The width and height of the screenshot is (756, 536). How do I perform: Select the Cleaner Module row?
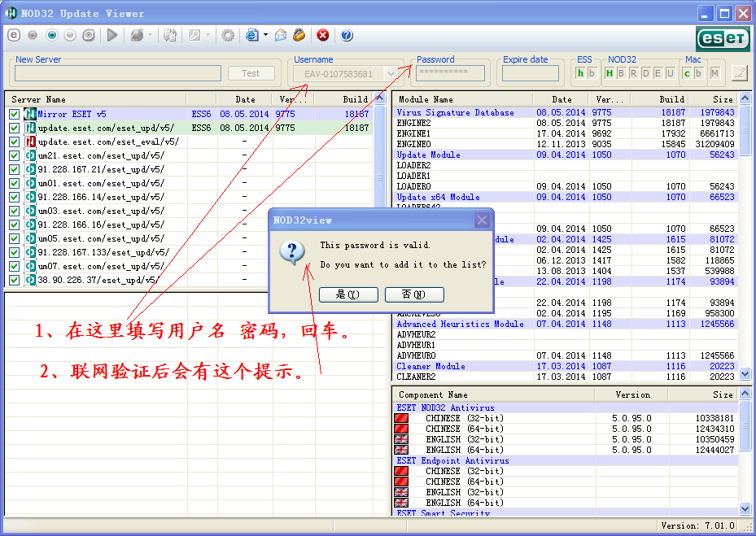[565, 366]
